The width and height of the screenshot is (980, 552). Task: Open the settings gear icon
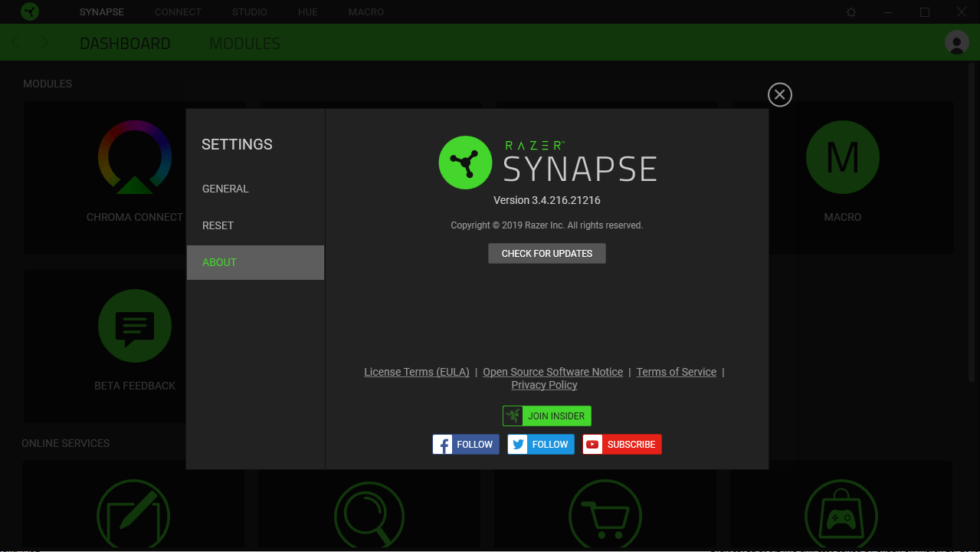[851, 12]
